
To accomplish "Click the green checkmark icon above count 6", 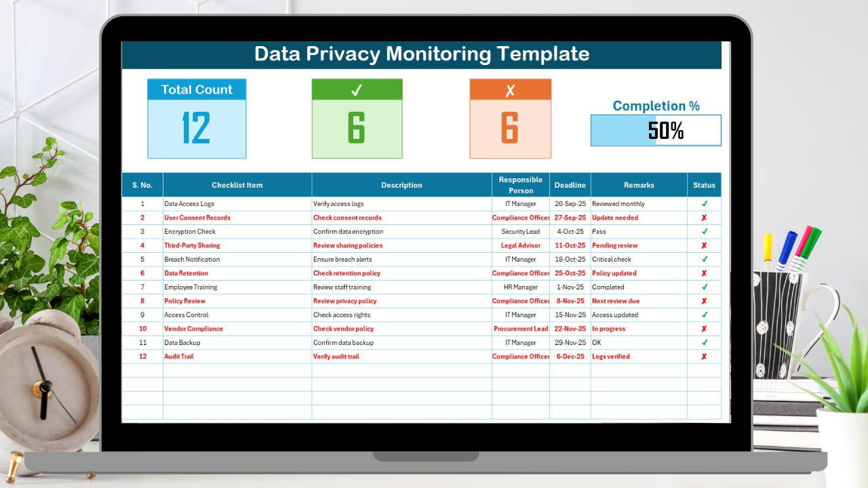I will [x=357, y=89].
